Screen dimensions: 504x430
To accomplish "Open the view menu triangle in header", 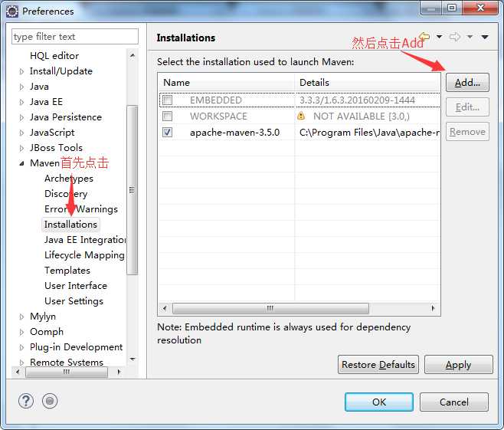I will [485, 38].
